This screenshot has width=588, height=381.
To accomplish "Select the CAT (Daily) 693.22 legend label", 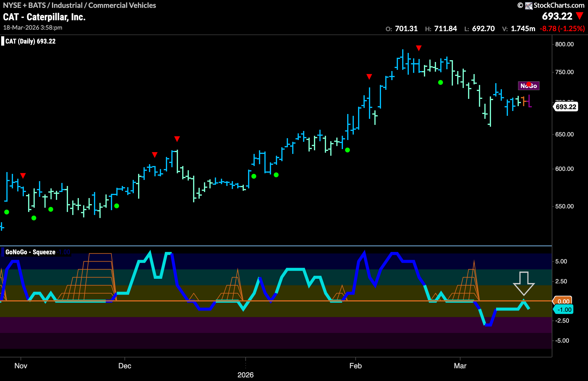I will (x=30, y=41).
